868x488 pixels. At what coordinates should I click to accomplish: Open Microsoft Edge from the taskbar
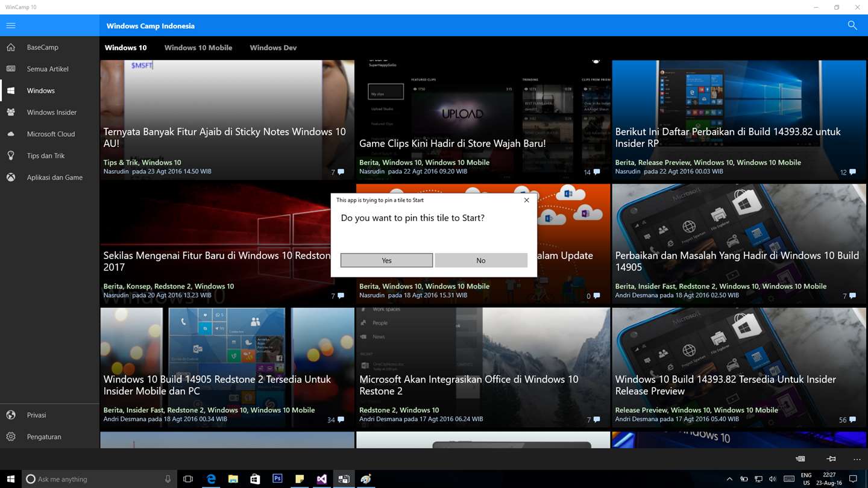[211, 479]
